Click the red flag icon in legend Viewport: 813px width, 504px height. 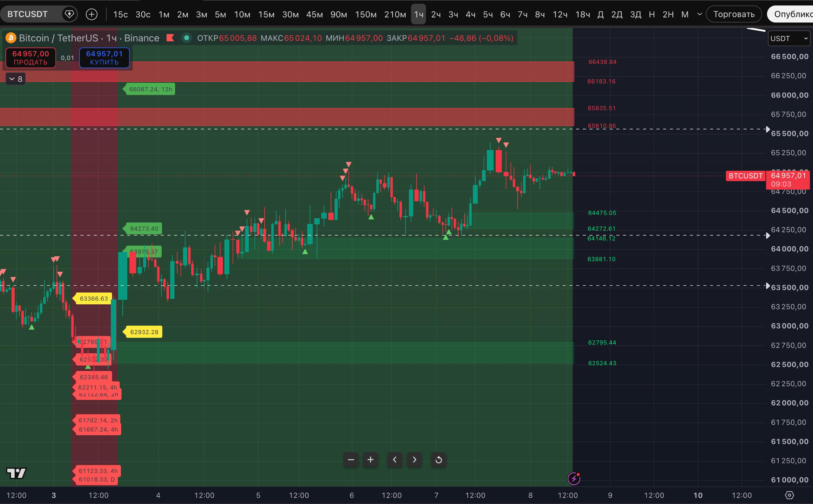pyautogui.click(x=170, y=38)
